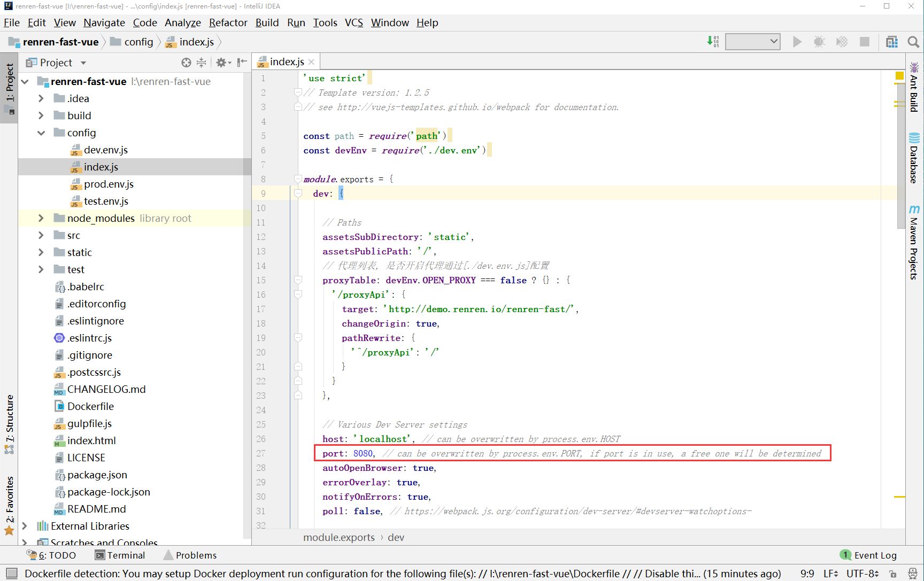This screenshot has height=581, width=924.
Task: Collapse the renren-fast-vue root folder
Action: tap(25, 81)
